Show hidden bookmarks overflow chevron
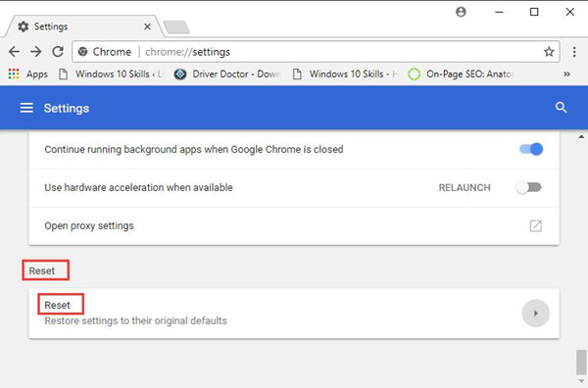 pyautogui.click(x=566, y=74)
